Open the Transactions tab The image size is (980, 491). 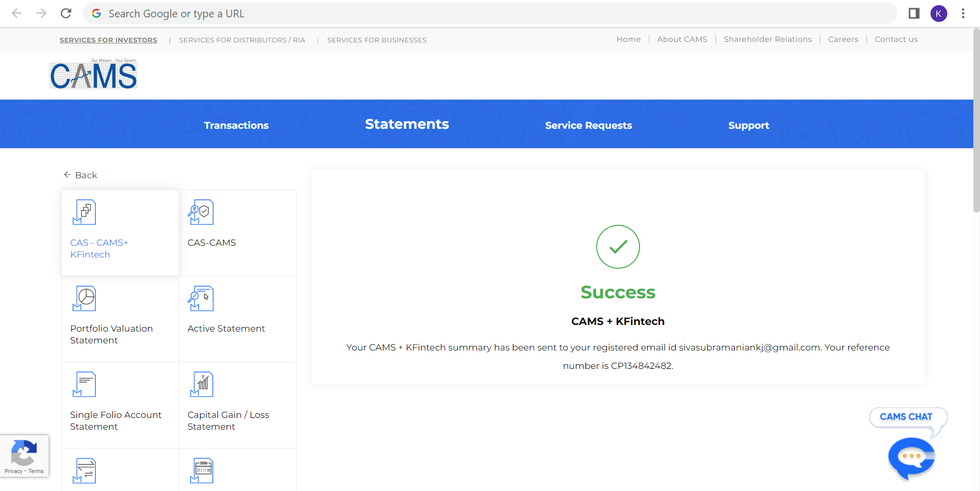(x=236, y=125)
